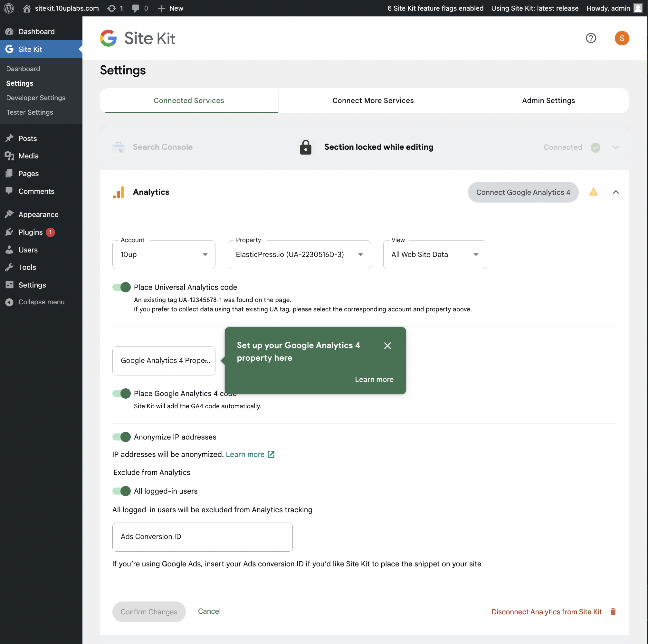Click the plus New icon in admin bar
This screenshot has height=644, width=648.
161,8
